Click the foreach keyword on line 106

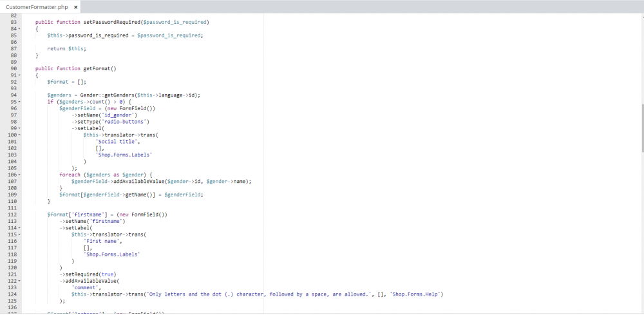70,175
